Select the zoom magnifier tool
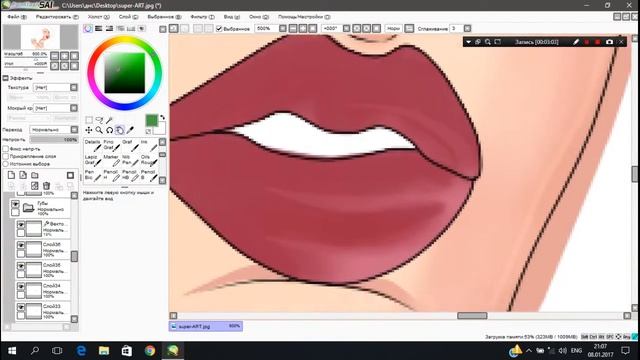 click(99, 130)
